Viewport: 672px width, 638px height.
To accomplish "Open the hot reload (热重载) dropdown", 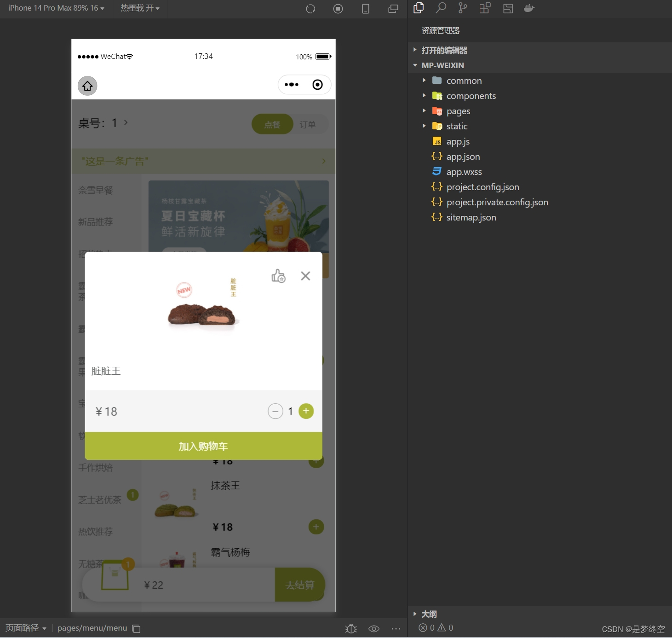I will coord(140,8).
